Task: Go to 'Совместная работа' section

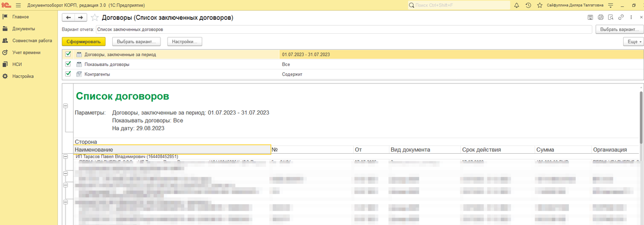Action: point(32,41)
